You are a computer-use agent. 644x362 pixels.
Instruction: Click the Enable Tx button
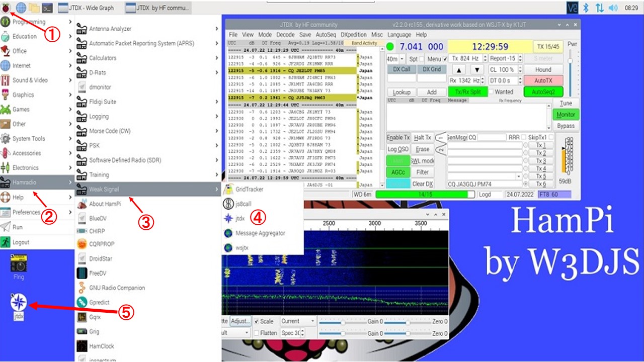pos(398,138)
